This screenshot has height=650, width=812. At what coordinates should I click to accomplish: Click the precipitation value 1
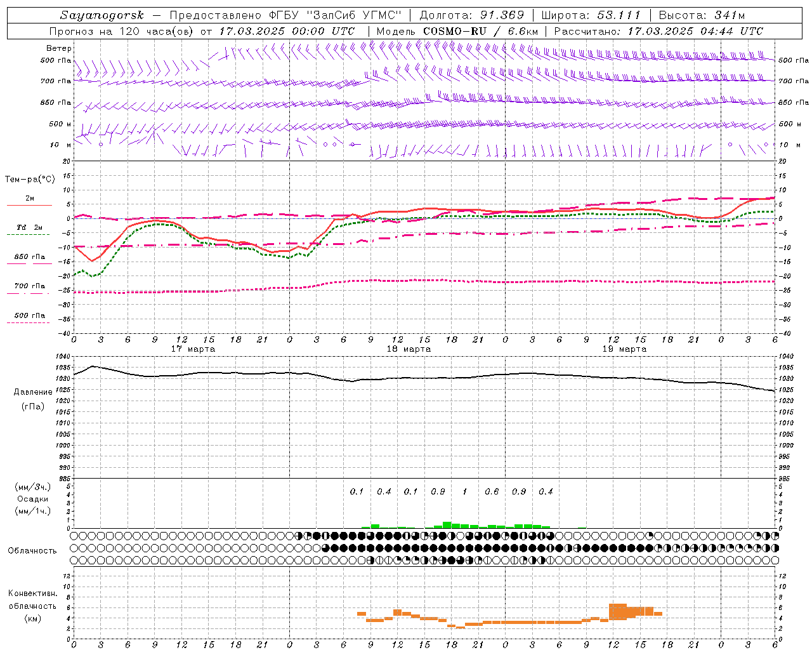click(x=465, y=492)
